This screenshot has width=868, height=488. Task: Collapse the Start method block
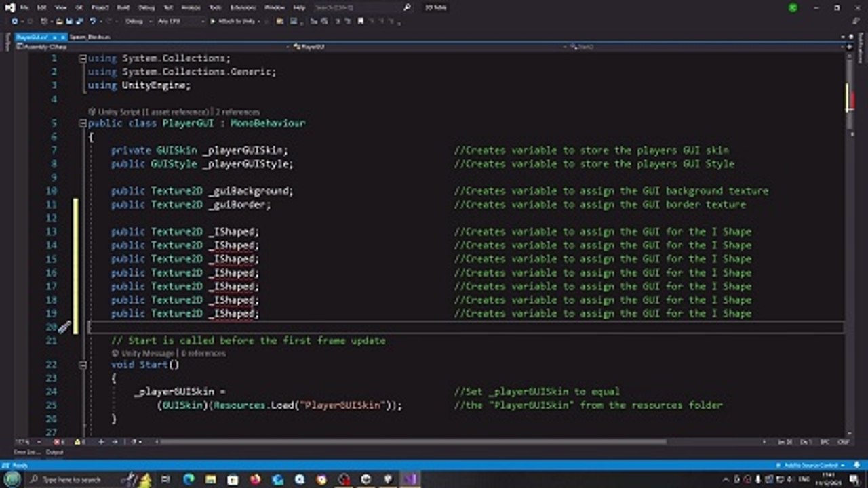pyautogui.click(x=83, y=365)
